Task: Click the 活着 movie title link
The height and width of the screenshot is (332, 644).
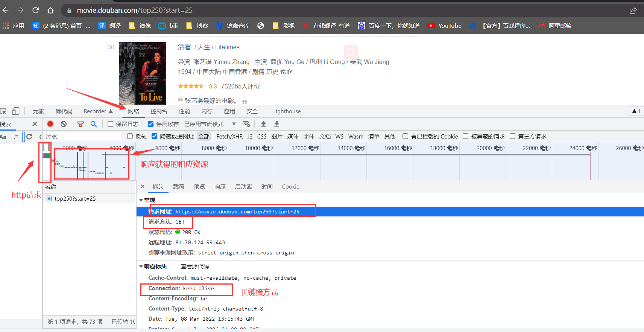Action: (184, 47)
